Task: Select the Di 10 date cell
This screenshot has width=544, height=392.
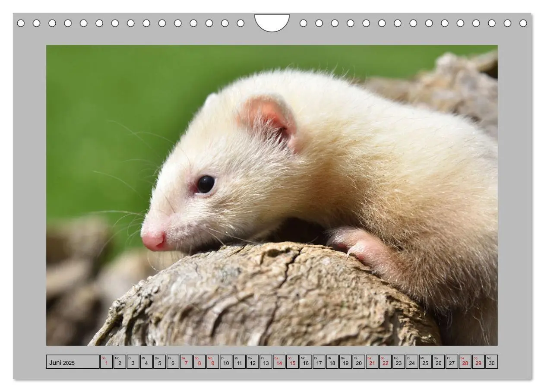Action: pyautogui.click(x=226, y=362)
